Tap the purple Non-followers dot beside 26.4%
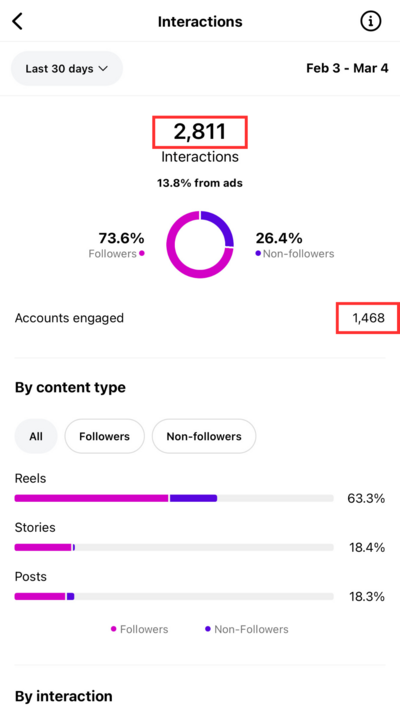400x711 pixels. pyautogui.click(x=258, y=253)
